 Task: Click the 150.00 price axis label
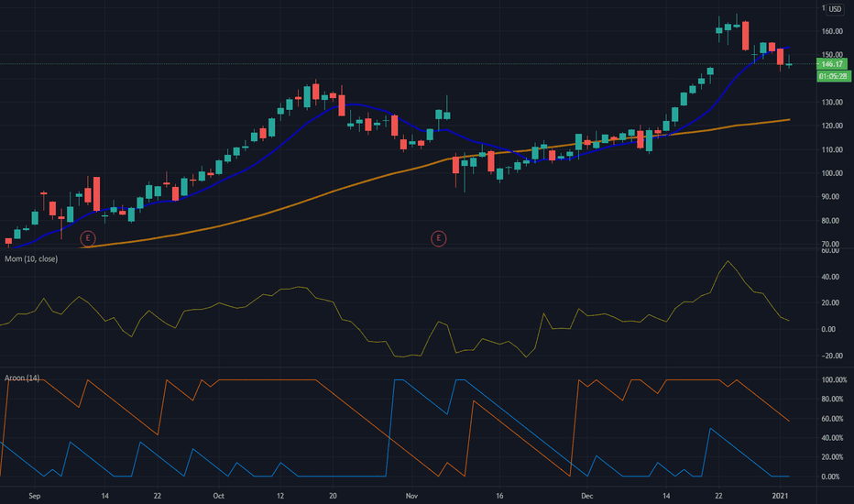click(832, 54)
